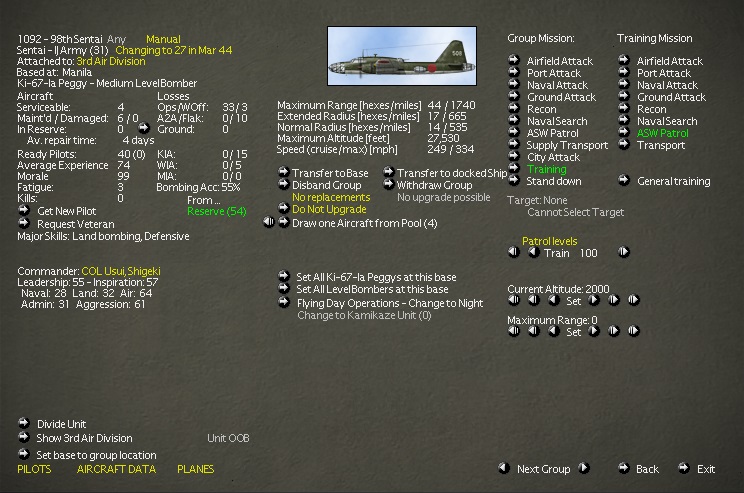Click Withdraw Group arrow icon
This screenshot has width=744, height=493.
click(389, 184)
